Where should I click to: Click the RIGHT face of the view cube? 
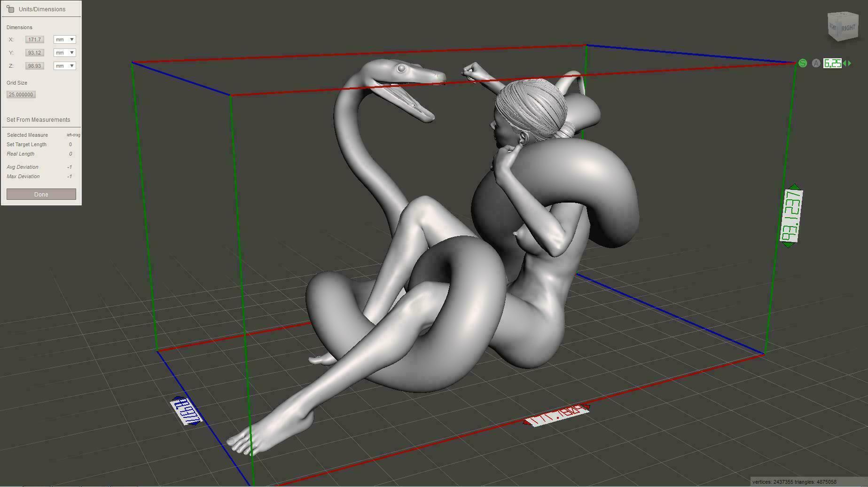848,28
